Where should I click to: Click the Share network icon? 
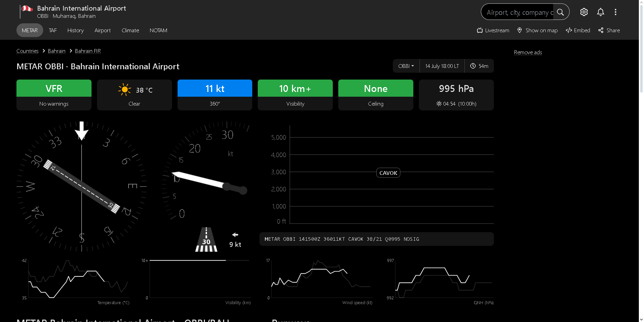[601, 30]
